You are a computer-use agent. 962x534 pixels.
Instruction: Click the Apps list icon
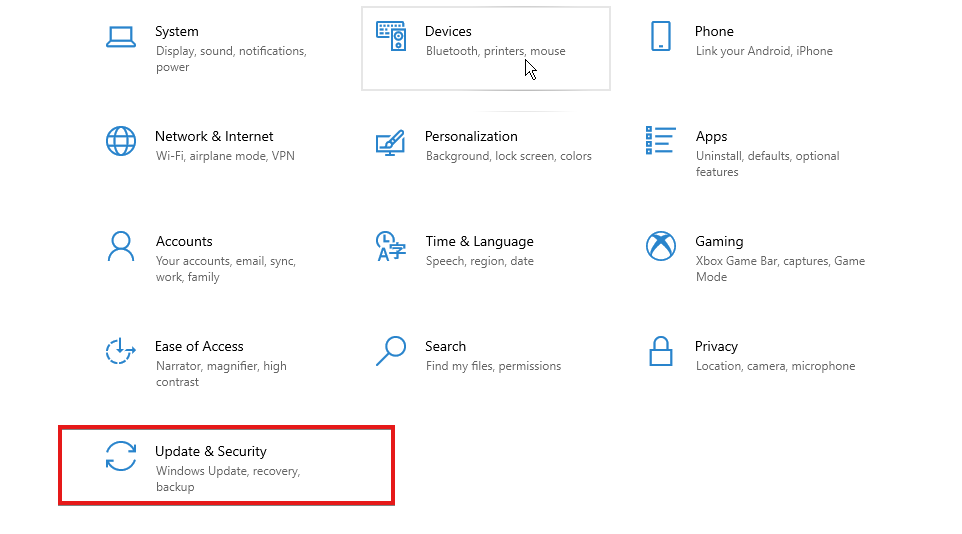[x=661, y=141]
